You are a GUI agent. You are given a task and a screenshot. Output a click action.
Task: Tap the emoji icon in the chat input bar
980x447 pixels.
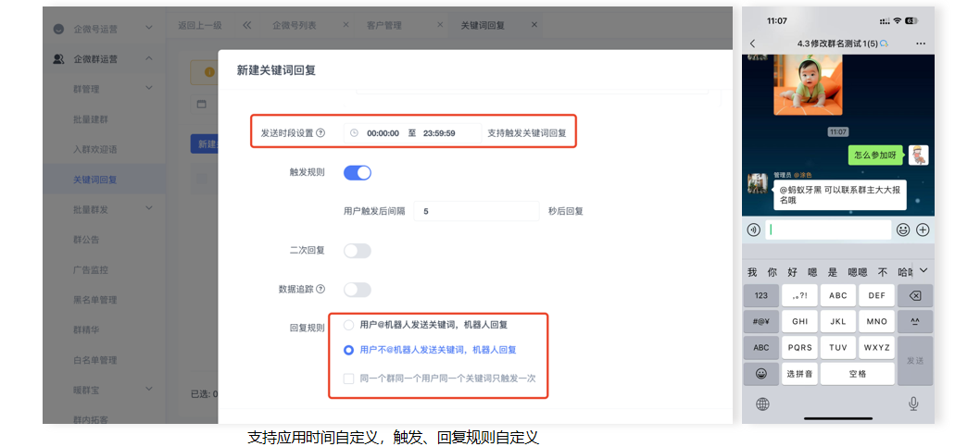point(903,230)
